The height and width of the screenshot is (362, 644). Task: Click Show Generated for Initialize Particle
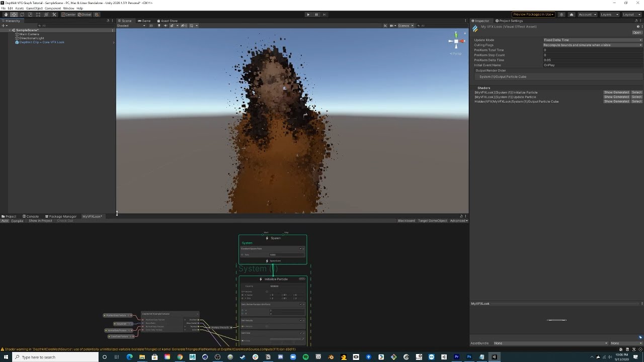tap(616, 93)
